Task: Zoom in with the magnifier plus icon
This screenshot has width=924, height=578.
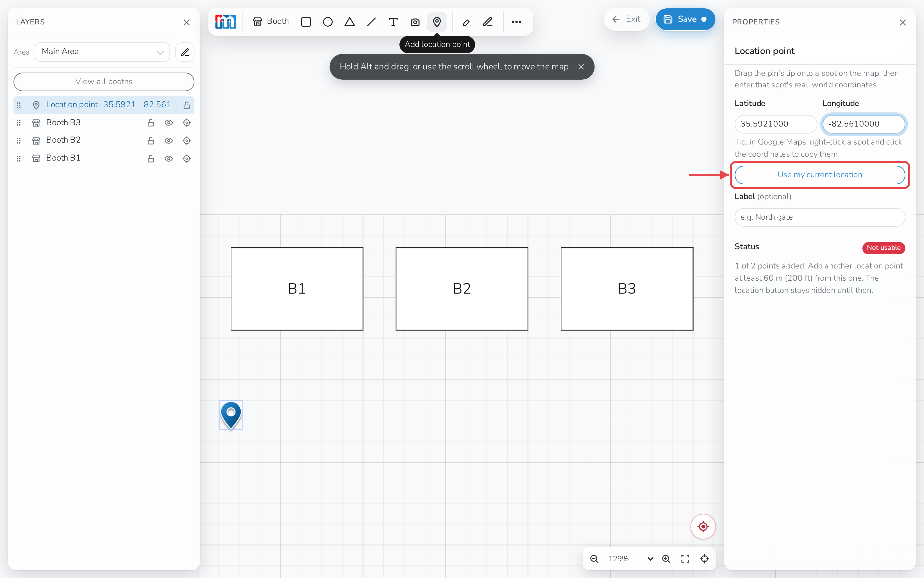Action: tap(666, 559)
